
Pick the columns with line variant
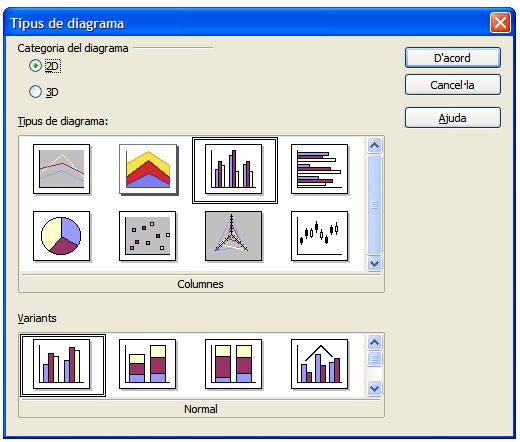pyautogui.click(x=319, y=364)
